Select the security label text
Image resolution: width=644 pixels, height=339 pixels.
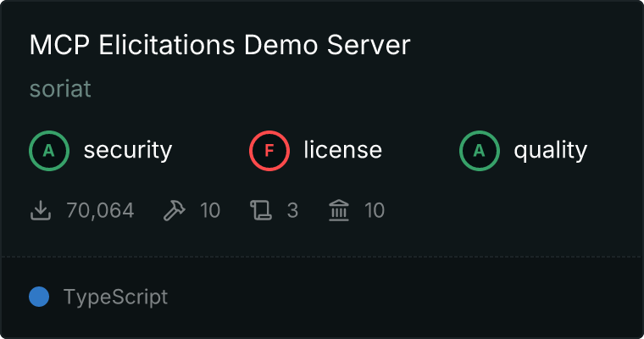point(127,151)
